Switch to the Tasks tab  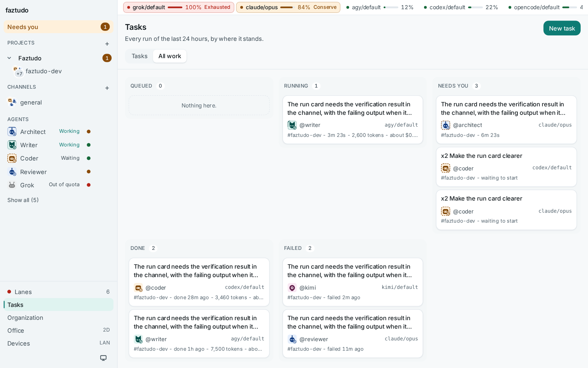coord(140,56)
